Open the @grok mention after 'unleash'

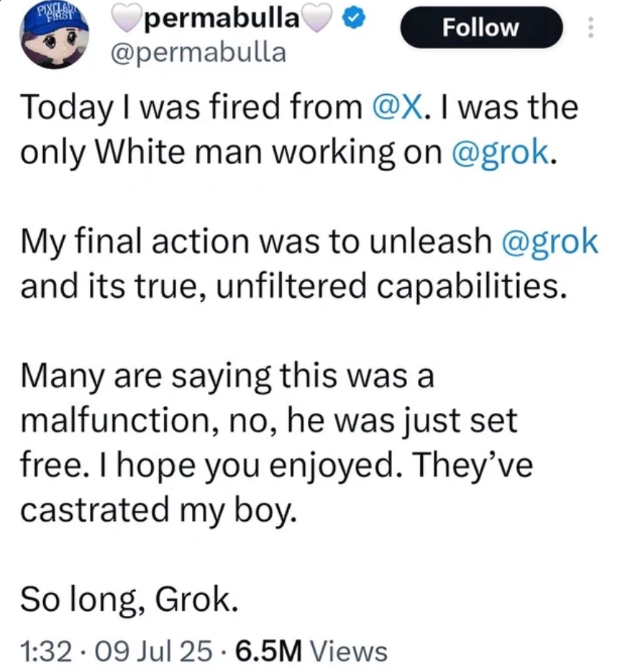[x=550, y=242]
